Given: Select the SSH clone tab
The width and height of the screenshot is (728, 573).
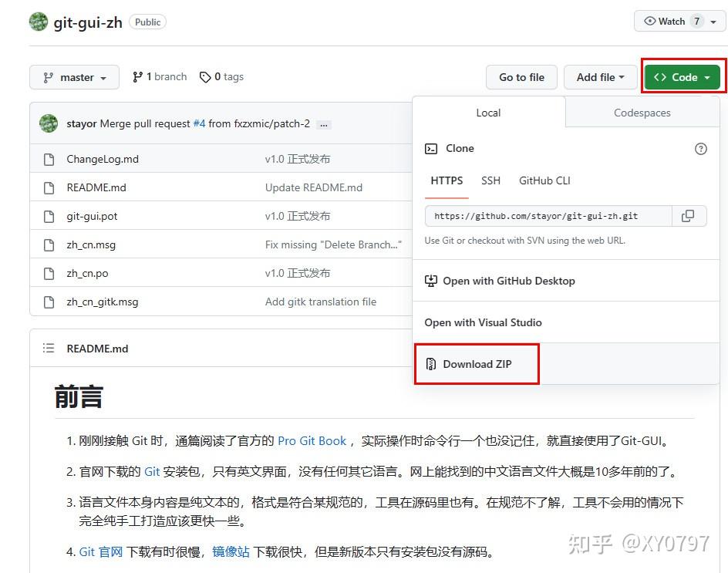Looking at the screenshot, I should tap(490, 180).
